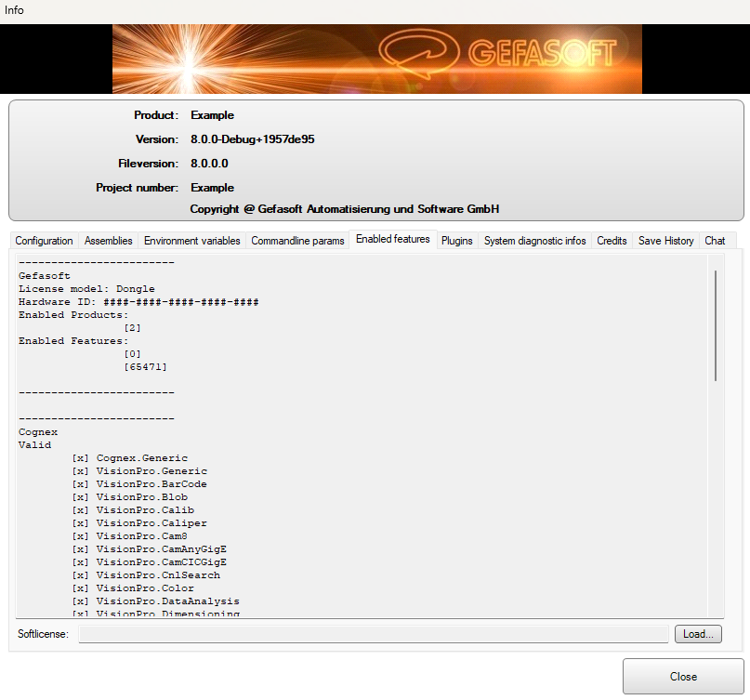Image resolution: width=750 pixels, height=700 pixels.
Task: Click the Load... softlicense button
Action: [698, 634]
